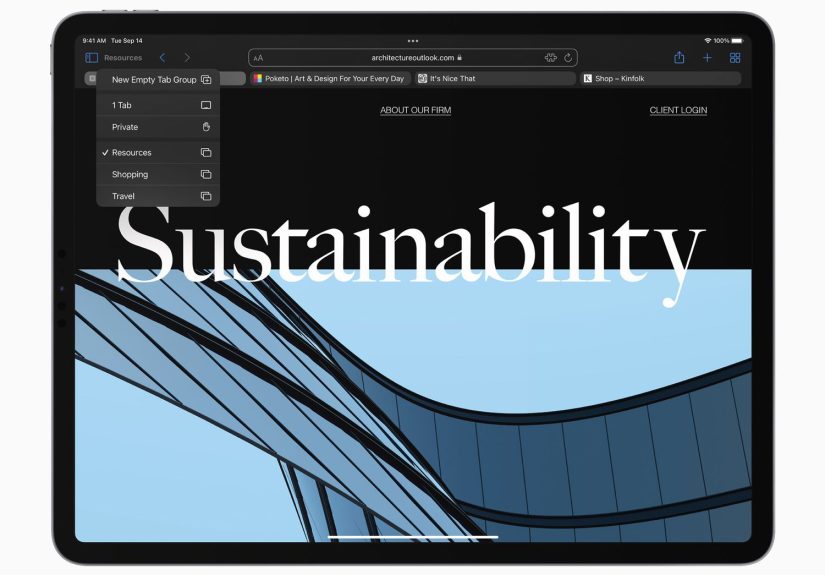
Task: Open the extensions puzzle icon
Action: click(x=550, y=58)
